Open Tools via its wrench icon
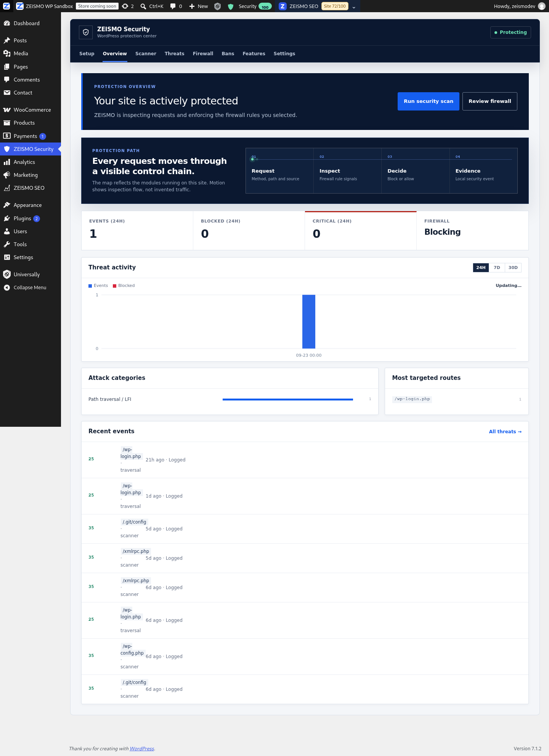The width and height of the screenshot is (549, 756). tap(7, 244)
